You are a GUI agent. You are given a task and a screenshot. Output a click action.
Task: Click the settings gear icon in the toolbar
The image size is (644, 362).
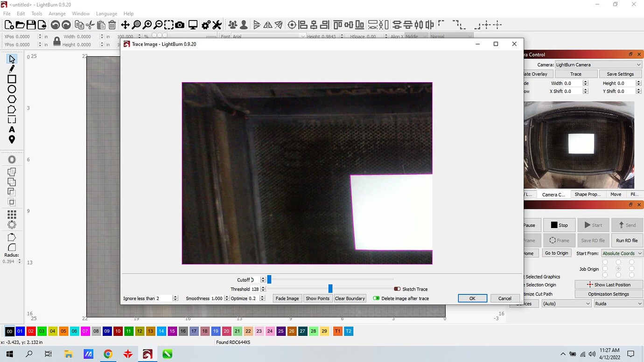pyautogui.click(x=205, y=24)
